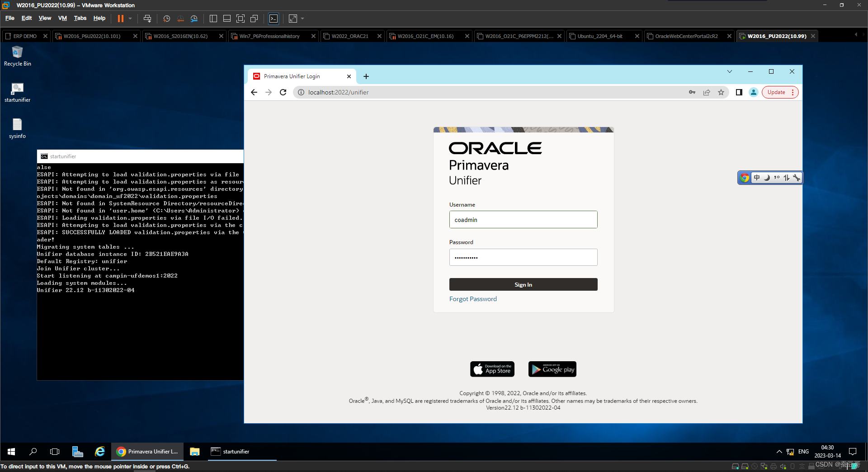Click the Chrome browser profile icon
Image resolution: width=868 pixels, height=472 pixels.
(753, 92)
